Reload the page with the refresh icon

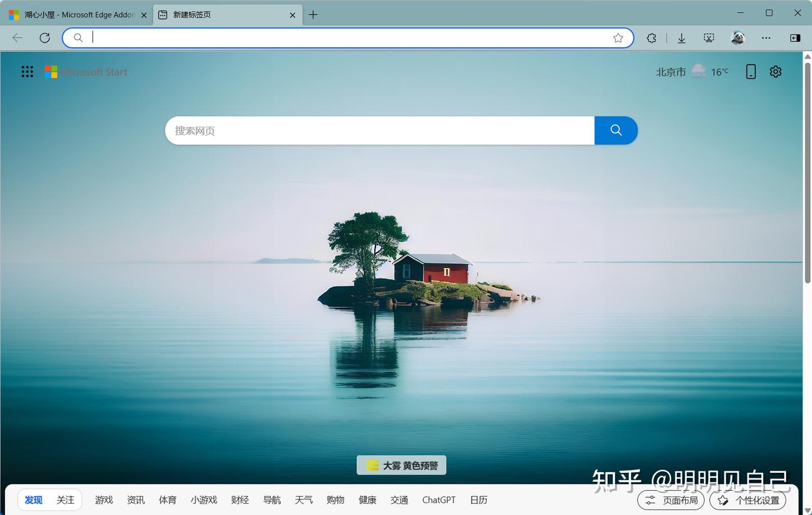(x=45, y=38)
